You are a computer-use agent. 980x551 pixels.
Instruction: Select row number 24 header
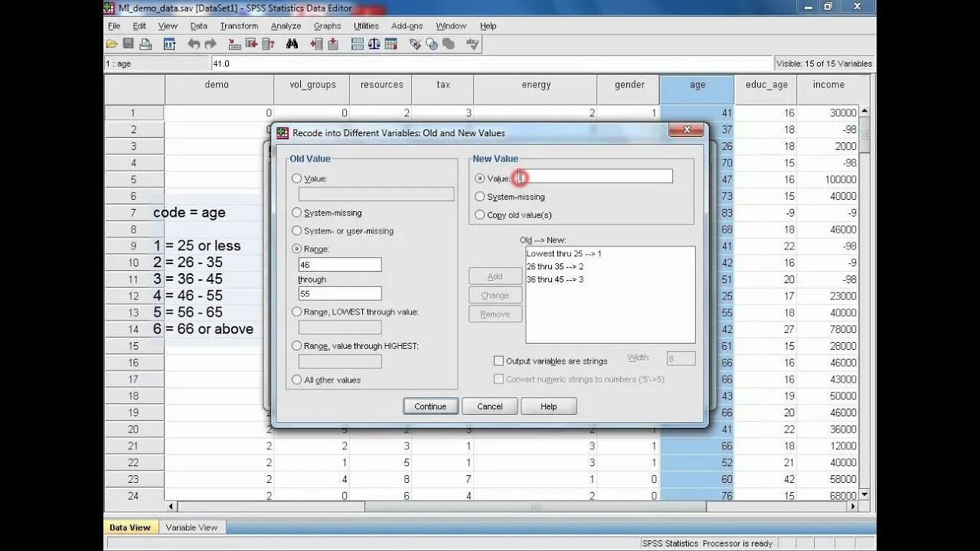(134, 495)
